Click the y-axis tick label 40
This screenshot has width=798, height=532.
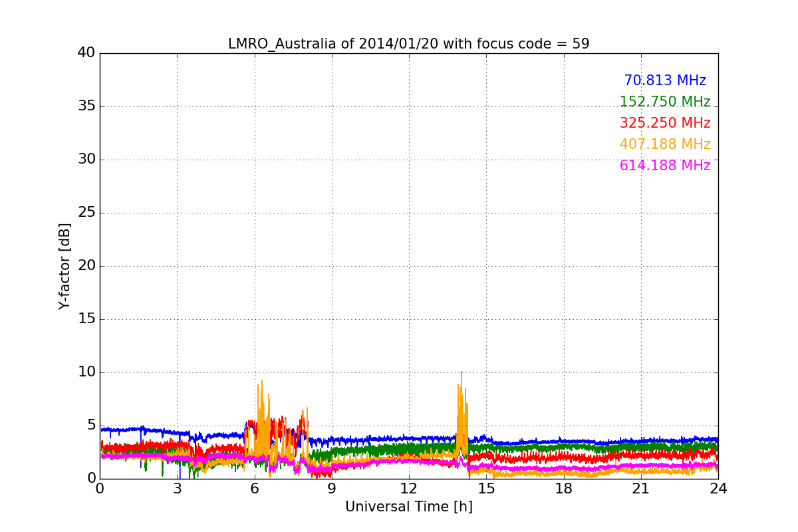click(86, 53)
